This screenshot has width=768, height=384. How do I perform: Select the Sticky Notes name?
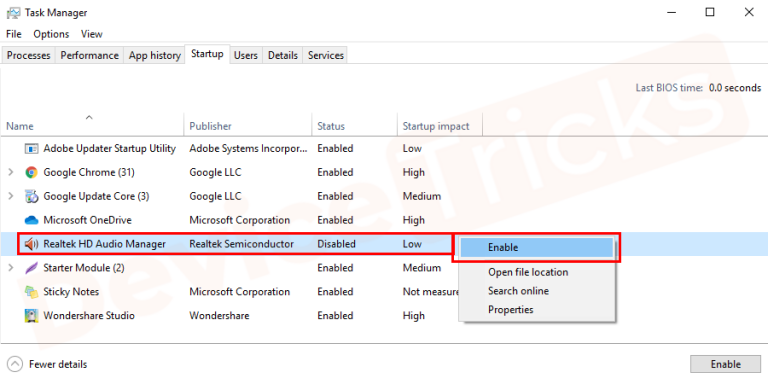[71, 292]
